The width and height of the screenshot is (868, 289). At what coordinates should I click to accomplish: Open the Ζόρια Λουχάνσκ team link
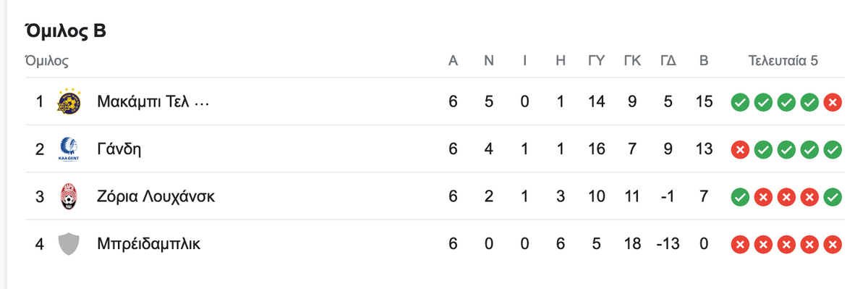[x=156, y=196]
